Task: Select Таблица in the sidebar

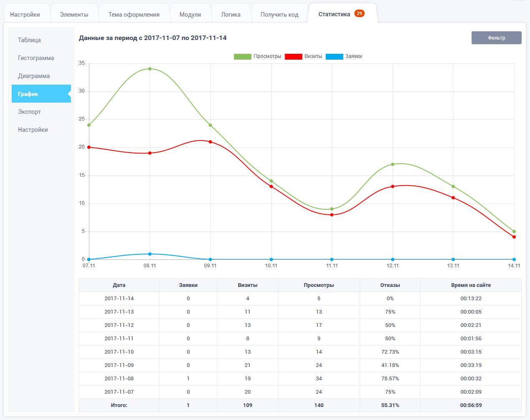Action: (x=29, y=40)
